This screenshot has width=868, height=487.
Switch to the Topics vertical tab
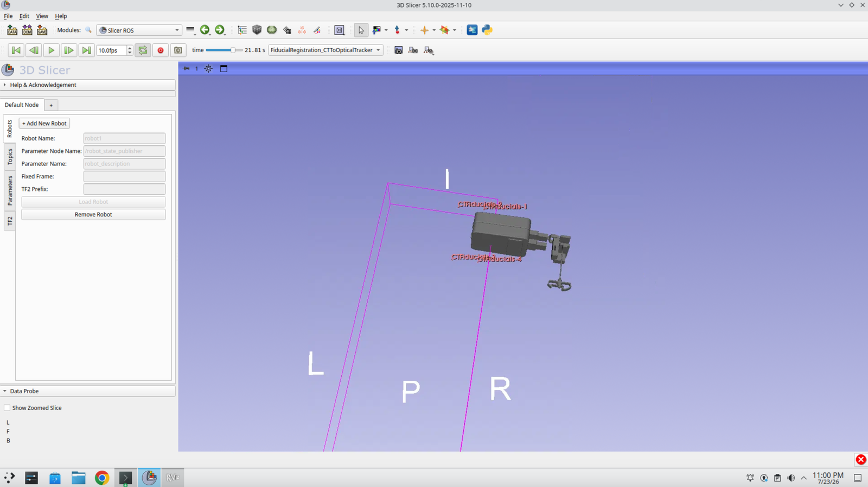tap(10, 157)
